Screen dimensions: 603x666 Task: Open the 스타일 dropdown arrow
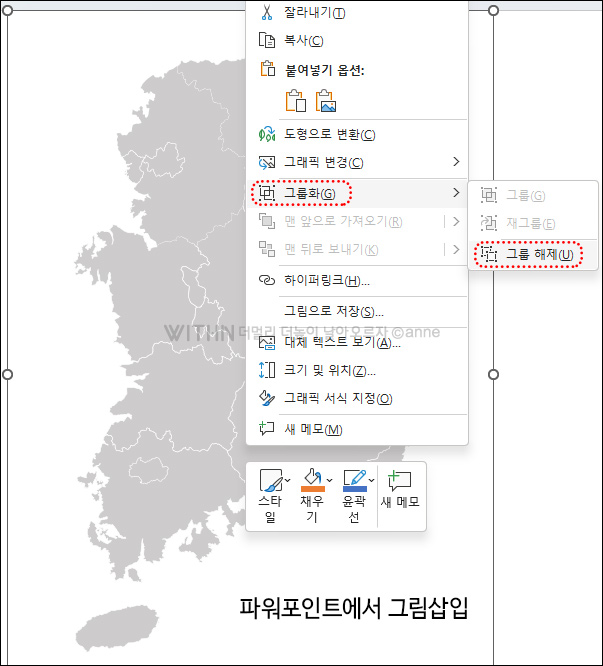tap(288, 480)
